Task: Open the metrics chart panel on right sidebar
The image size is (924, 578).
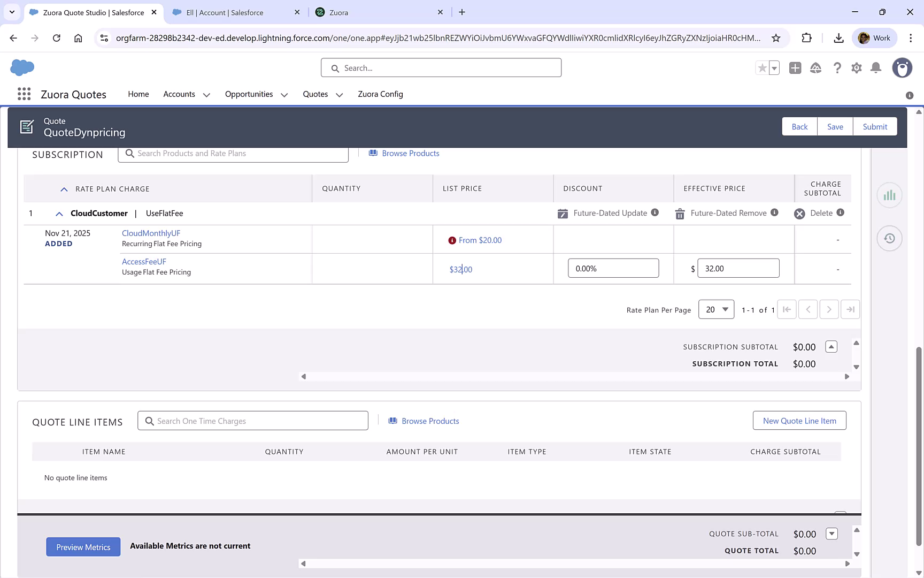Action: pyautogui.click(x=889, y=195)
